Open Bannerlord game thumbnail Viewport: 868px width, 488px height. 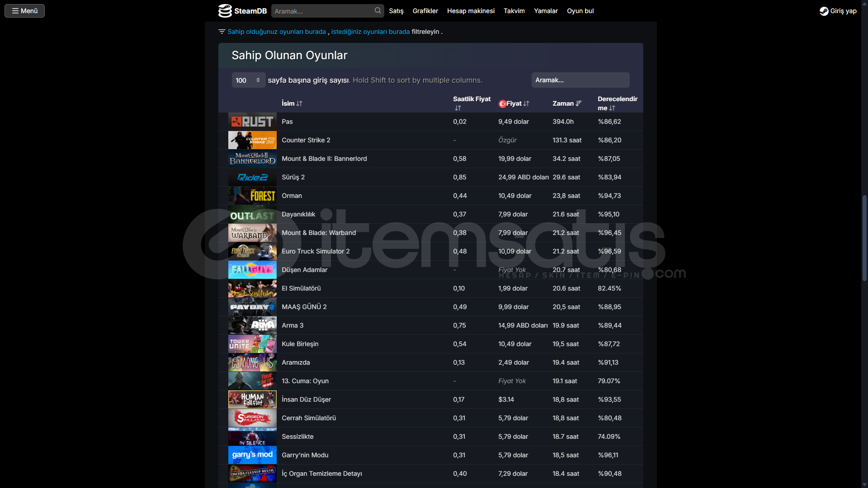252,159
